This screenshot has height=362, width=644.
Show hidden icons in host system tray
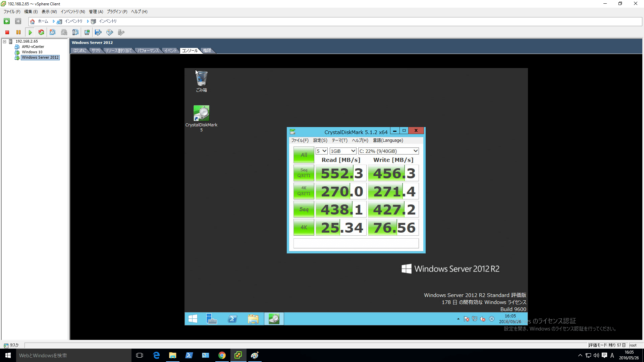pyautogui.click(x=580, y=355)
